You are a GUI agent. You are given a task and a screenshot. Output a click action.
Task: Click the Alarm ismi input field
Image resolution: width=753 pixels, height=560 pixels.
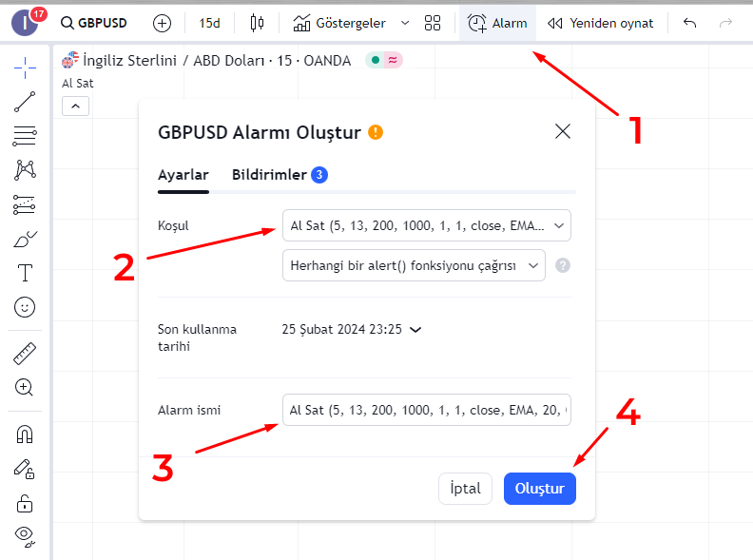point(427,410)
